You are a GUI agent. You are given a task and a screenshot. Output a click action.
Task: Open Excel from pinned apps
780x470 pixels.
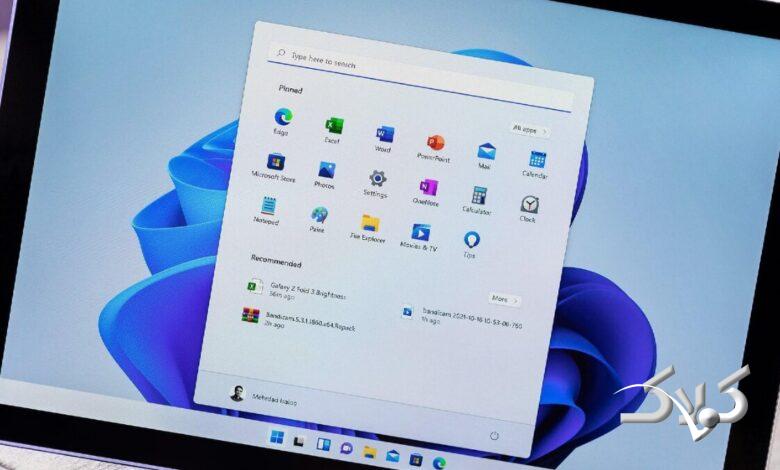tap(334, 127)
